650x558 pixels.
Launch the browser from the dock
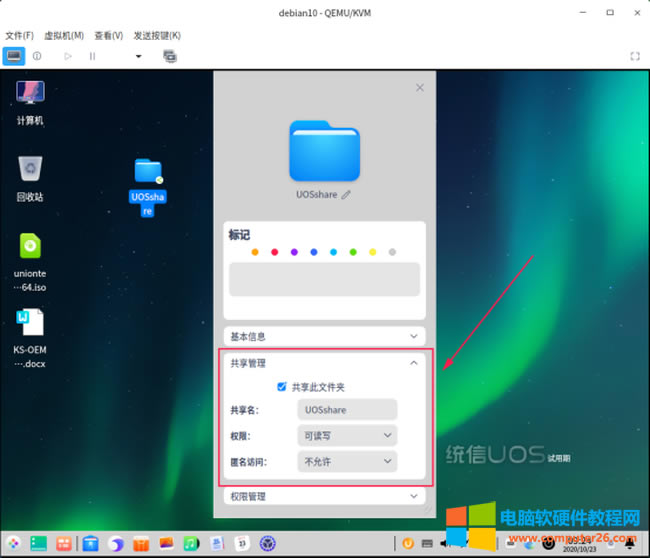[116, 543]
